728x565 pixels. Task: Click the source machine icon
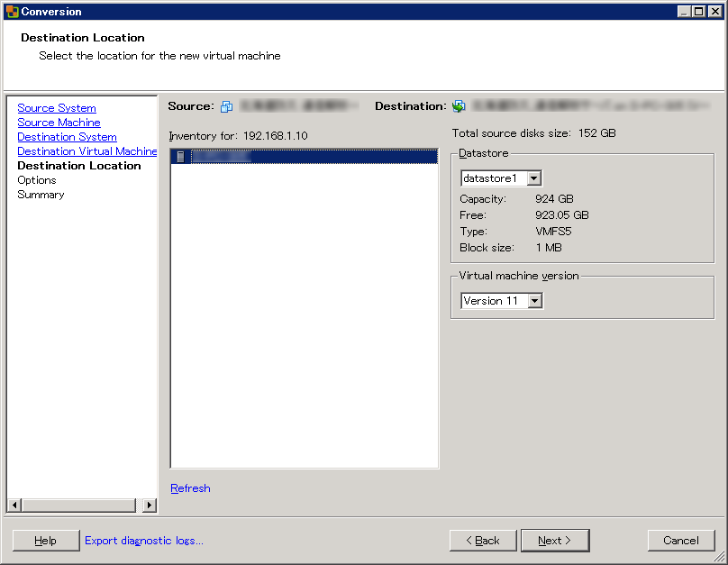pos(227,106)
